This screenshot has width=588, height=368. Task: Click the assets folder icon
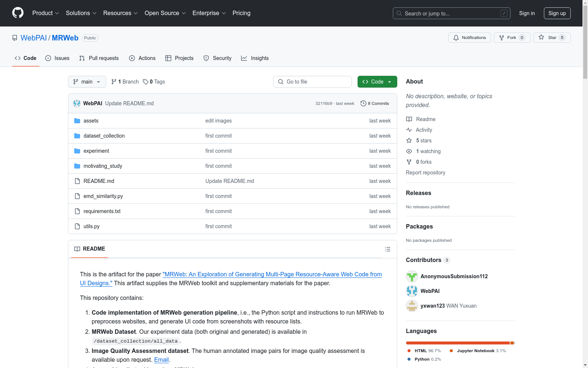(x=77, y=121)
